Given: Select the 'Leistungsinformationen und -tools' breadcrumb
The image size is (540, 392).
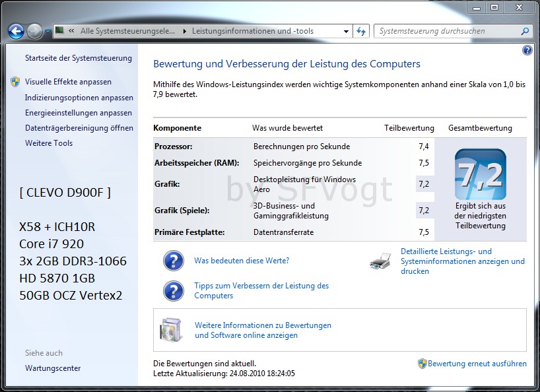Looking at the screenshot, I should [x=253, y=31].
